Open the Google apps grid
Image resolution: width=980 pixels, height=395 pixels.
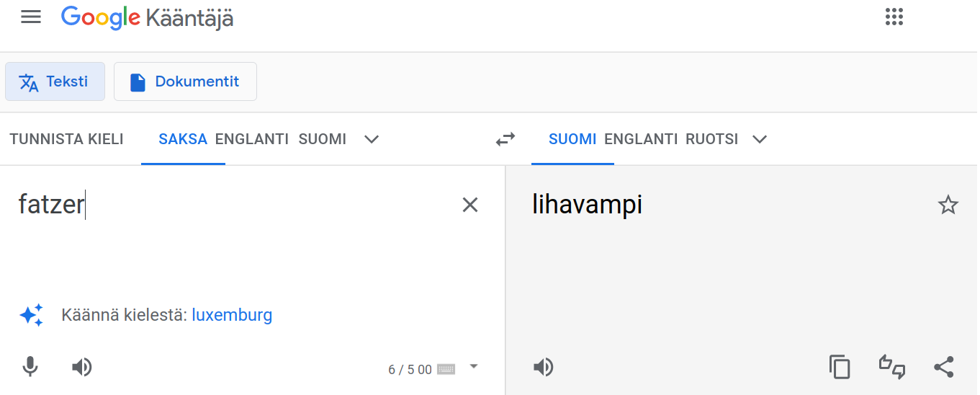click(894, 17)
